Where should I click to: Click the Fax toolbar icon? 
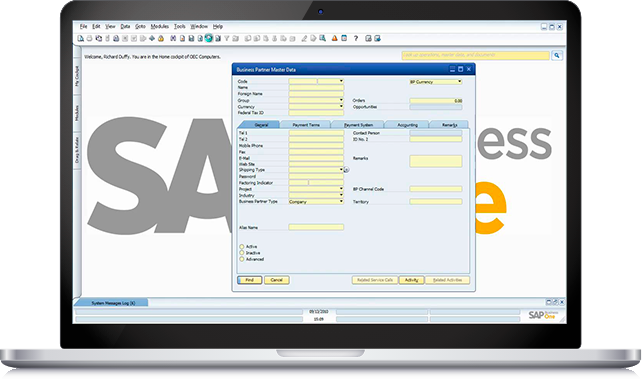(116, 38)
